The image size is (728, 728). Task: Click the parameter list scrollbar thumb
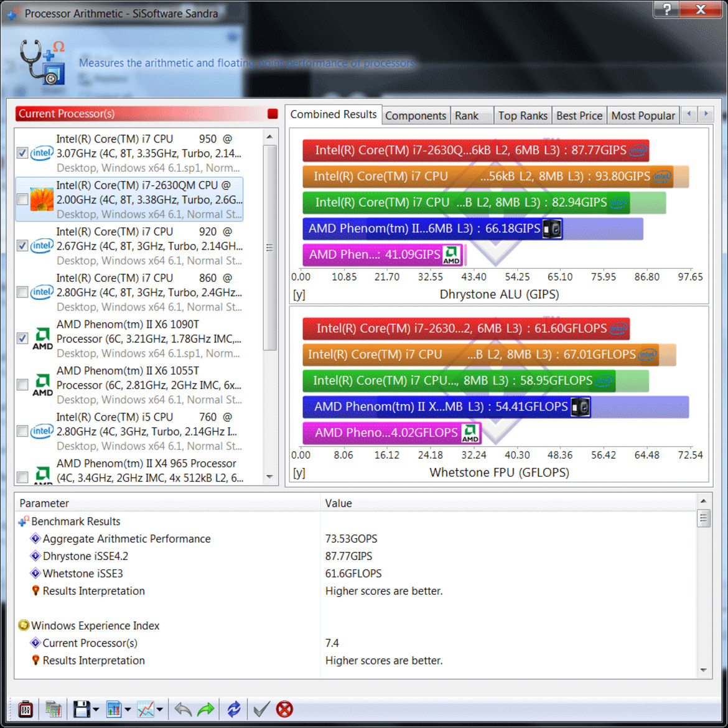click(703, 518)
